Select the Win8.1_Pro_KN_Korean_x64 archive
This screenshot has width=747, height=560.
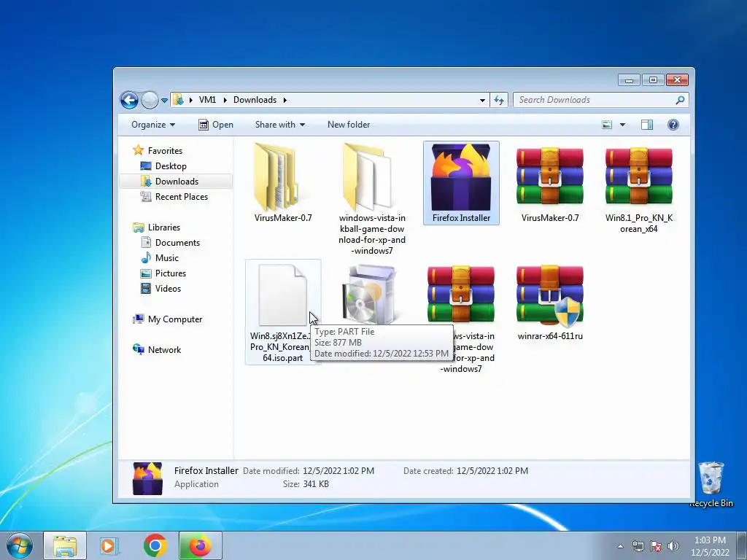tap(639, 189)
